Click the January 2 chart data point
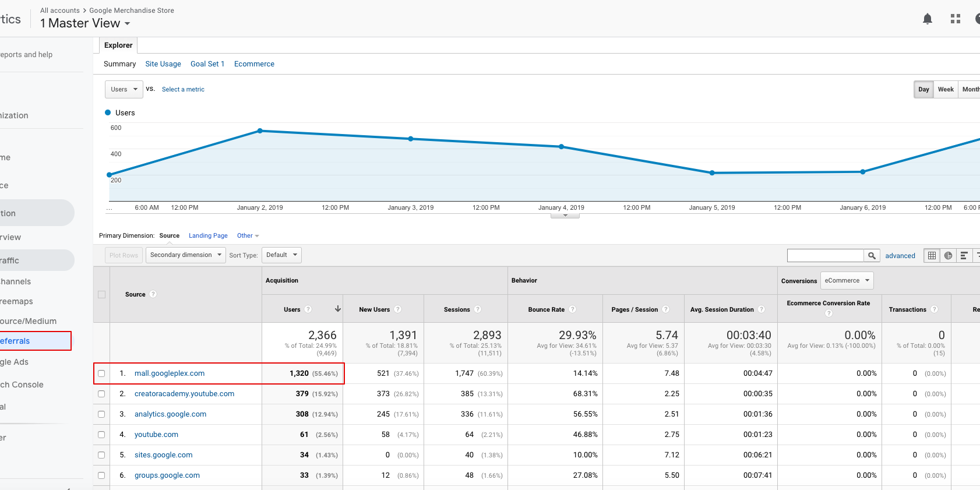This screenshot has height=490, width=980. pyautogui.click(x=260, y=131)
